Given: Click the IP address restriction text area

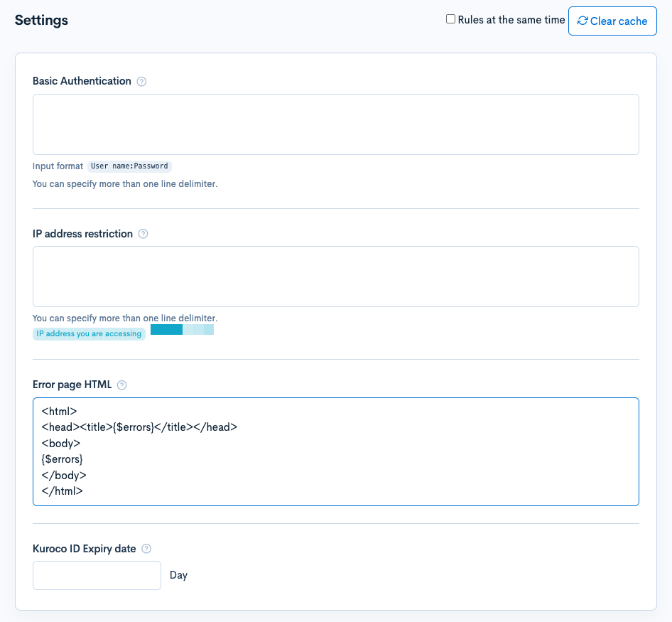Looking at the screenshot, I should (335, 276).
